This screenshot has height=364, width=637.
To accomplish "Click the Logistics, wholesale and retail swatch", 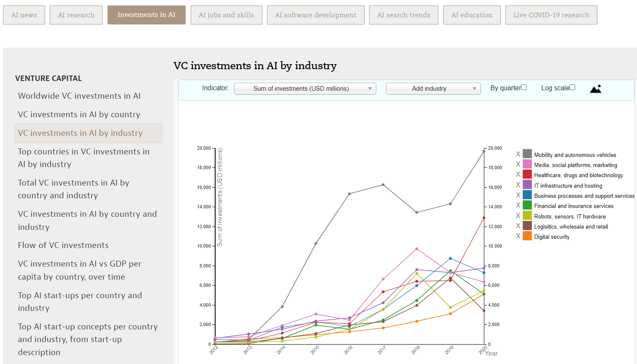I will click(527, 226).
